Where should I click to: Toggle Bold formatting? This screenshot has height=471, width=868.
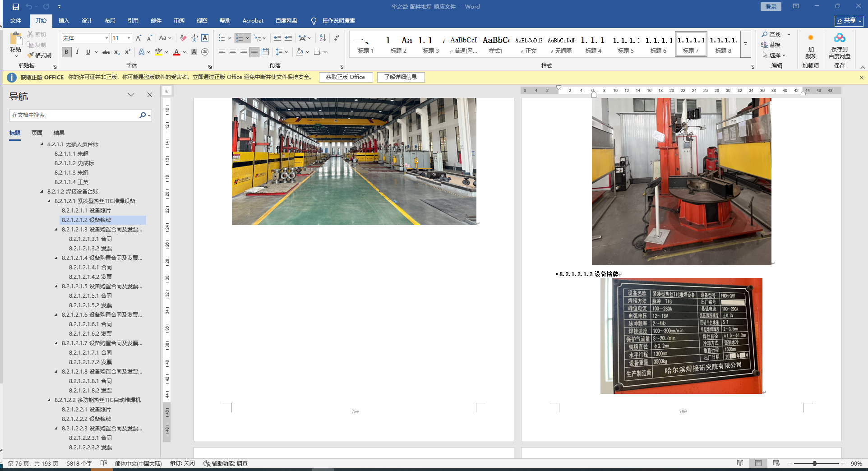tap(67, 52)
